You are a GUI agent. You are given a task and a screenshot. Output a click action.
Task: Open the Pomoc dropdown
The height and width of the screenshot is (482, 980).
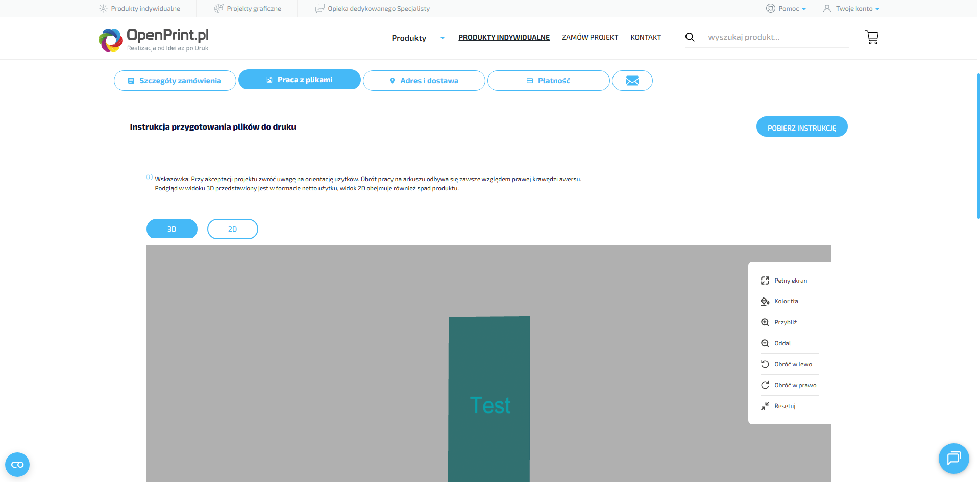coord(787,9)
